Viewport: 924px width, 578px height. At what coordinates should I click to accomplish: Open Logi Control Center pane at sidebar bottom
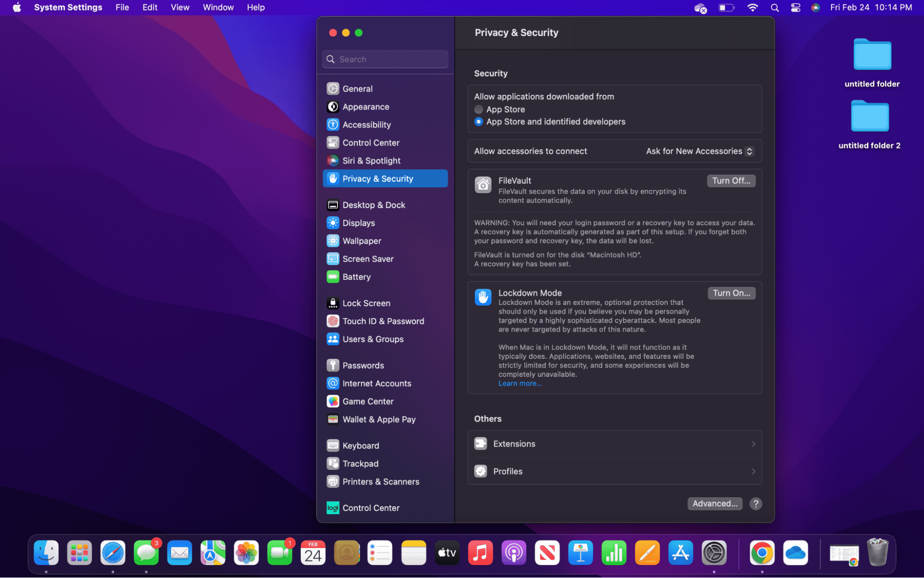(385, 508)
